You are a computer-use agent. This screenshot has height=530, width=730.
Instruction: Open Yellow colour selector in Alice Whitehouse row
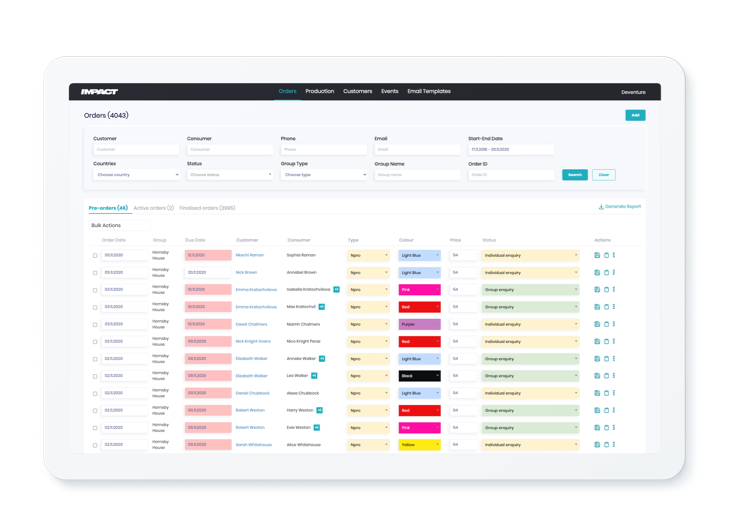point(419,445)
